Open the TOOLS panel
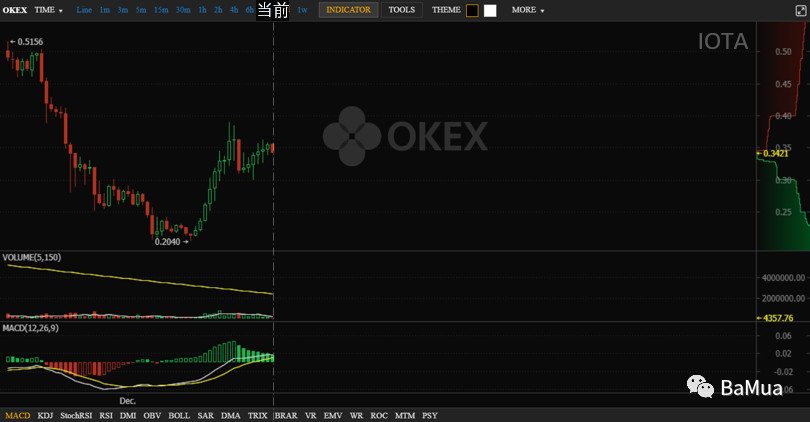810x422 pixels. coord(401,10)
